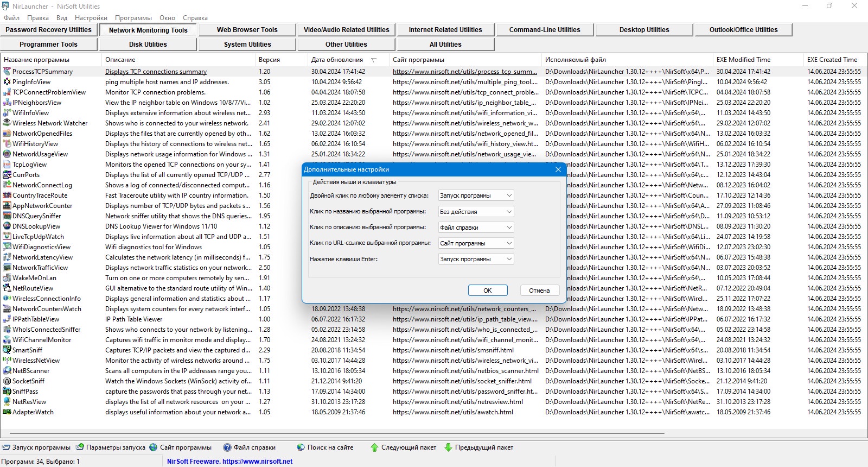
Task: Switch to Password Recovery Utilities tab
Action: 49,30
